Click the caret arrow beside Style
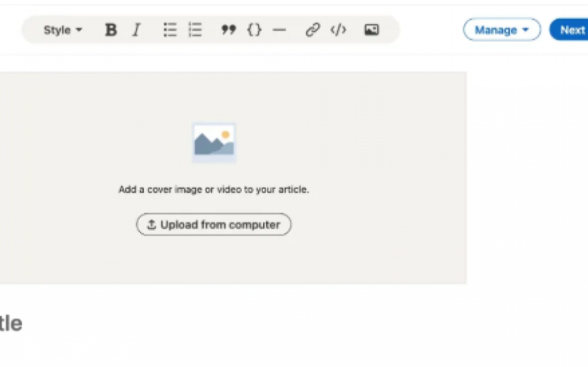This screenshot has width=588, height=367. click(79, 30)
